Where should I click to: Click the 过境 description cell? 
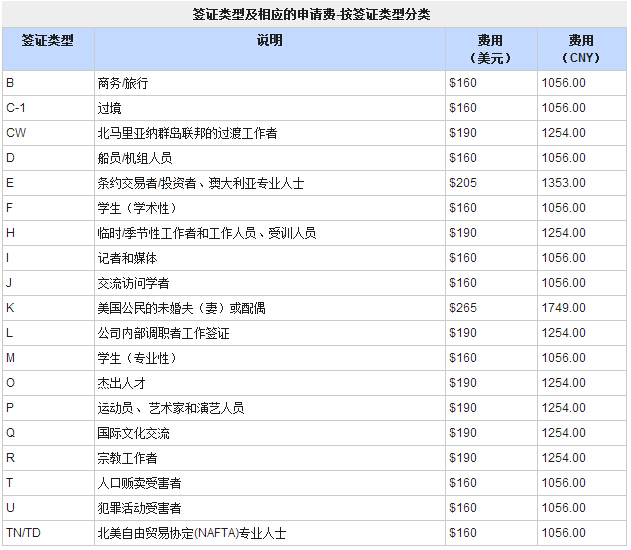270,108
